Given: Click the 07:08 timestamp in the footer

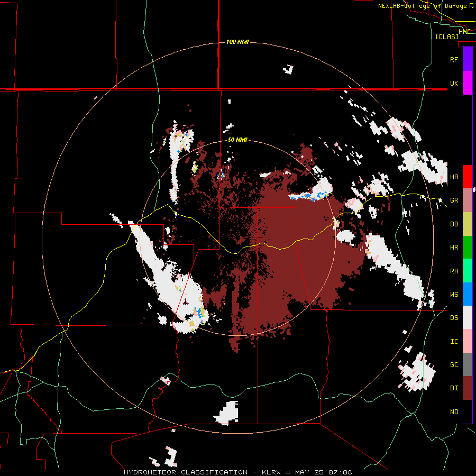Looking at the screenshot, I should click(x=340, y=472).
